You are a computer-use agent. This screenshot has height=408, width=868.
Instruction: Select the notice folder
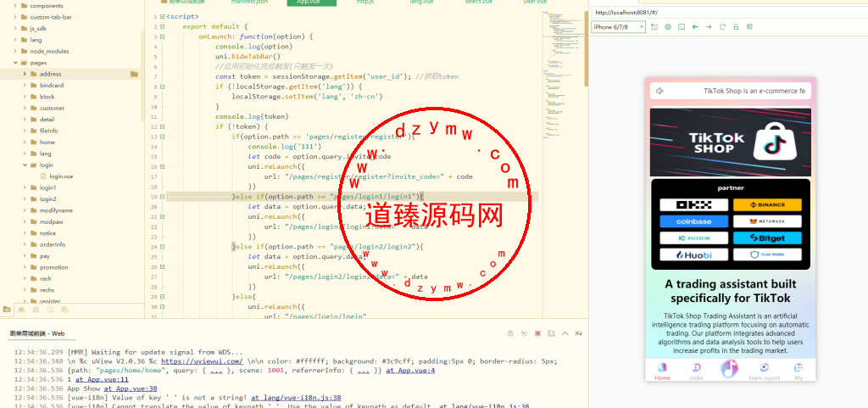point(47,233)
